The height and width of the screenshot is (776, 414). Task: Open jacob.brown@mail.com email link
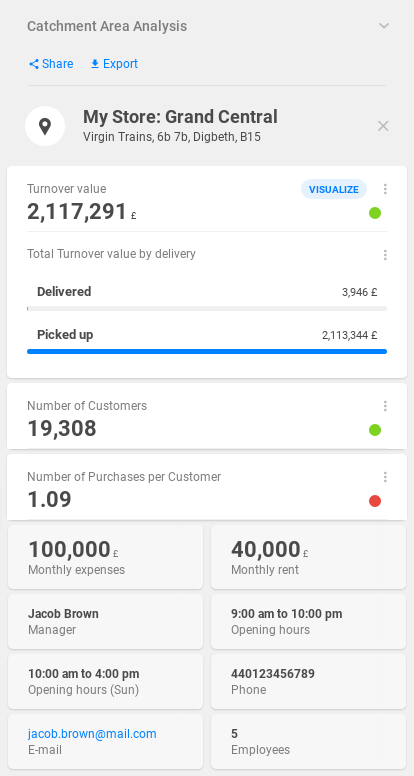point(92,733)
